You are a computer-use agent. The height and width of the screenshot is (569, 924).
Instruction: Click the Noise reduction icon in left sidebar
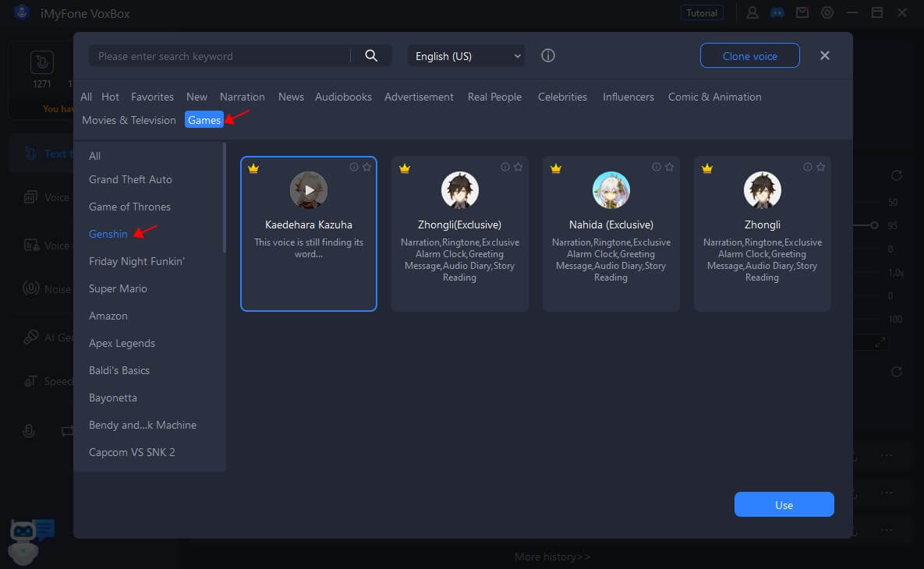(x=30, y=288)
